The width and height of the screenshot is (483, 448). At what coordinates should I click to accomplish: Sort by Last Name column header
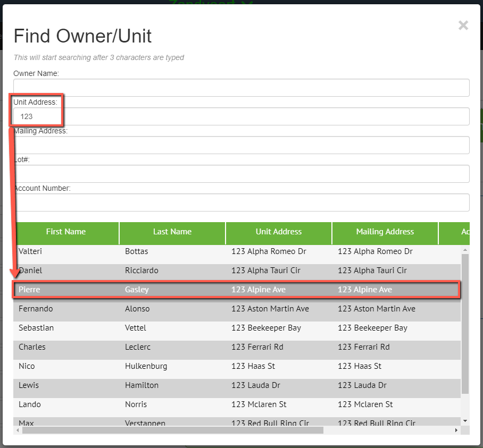[172, 232]
